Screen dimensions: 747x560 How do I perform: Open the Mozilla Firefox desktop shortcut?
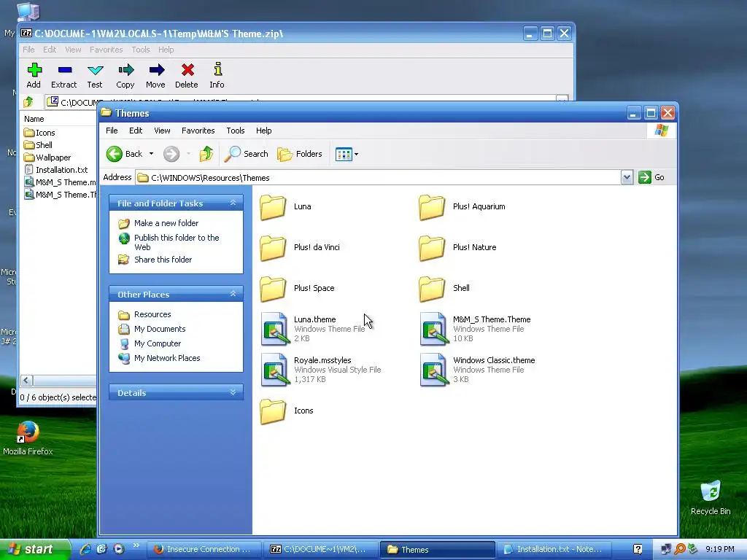click(28, 438)
